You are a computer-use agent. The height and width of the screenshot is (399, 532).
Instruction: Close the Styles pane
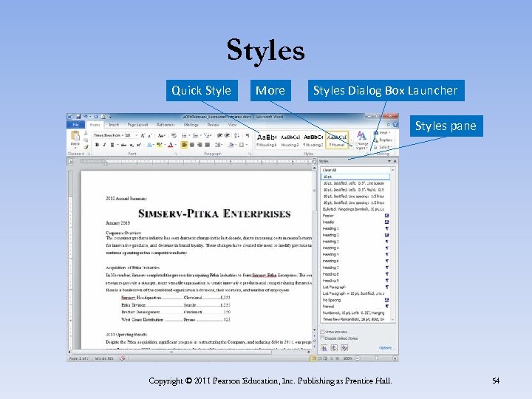point(395,161)
